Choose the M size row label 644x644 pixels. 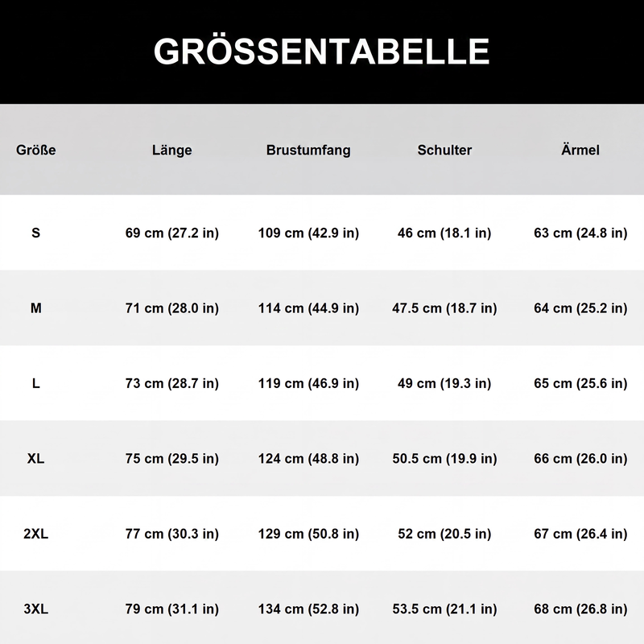tap(35, 308)
